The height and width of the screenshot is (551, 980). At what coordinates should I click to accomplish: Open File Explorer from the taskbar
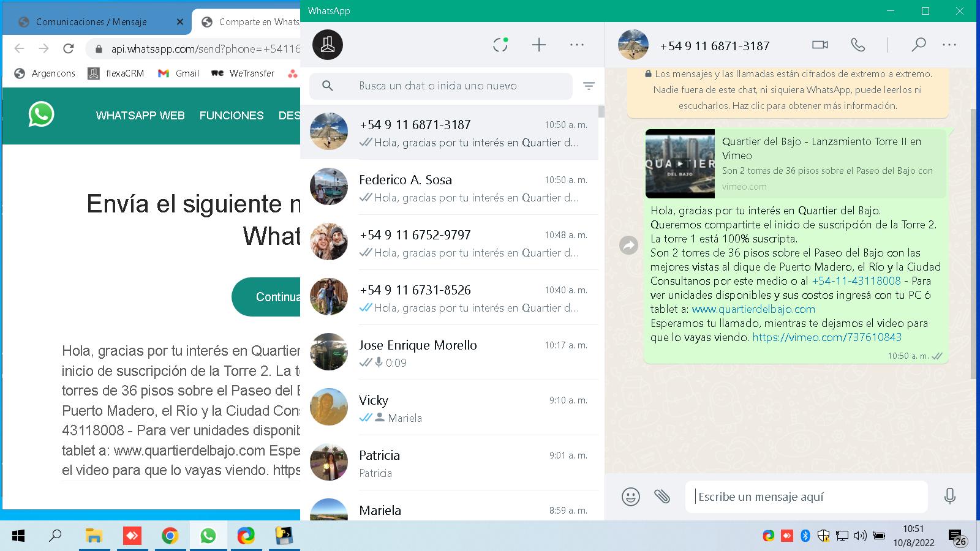[x=94, y=536]
